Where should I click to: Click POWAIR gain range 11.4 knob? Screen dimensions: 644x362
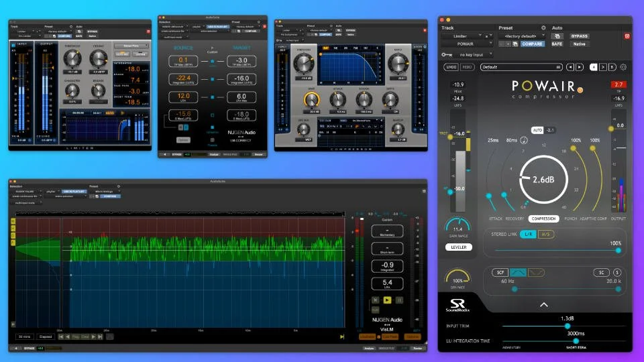[x=458, y=226]
